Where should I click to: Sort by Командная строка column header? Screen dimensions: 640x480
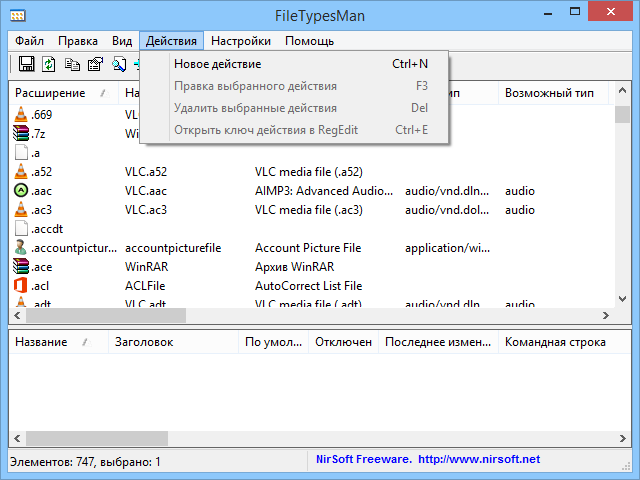564,342
